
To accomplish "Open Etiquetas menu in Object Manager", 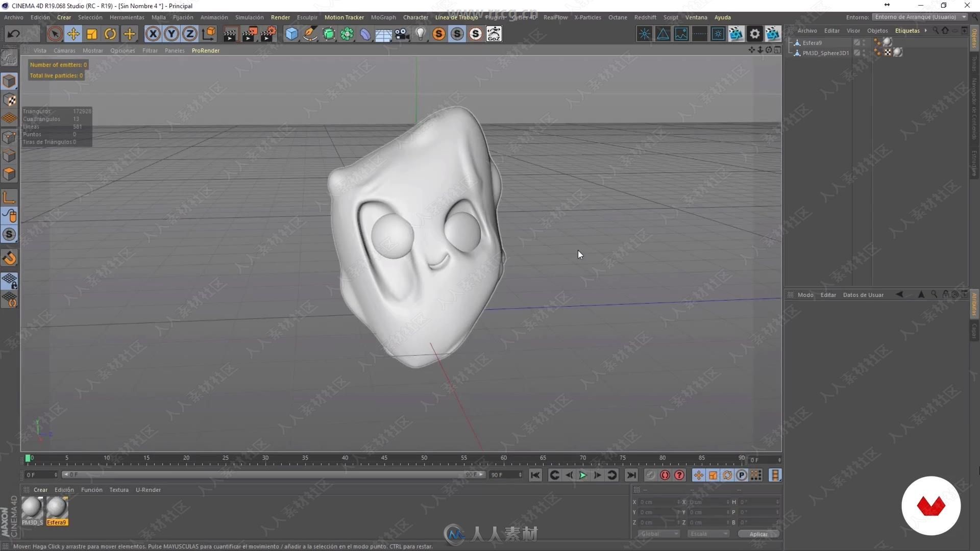I will 907,31.
